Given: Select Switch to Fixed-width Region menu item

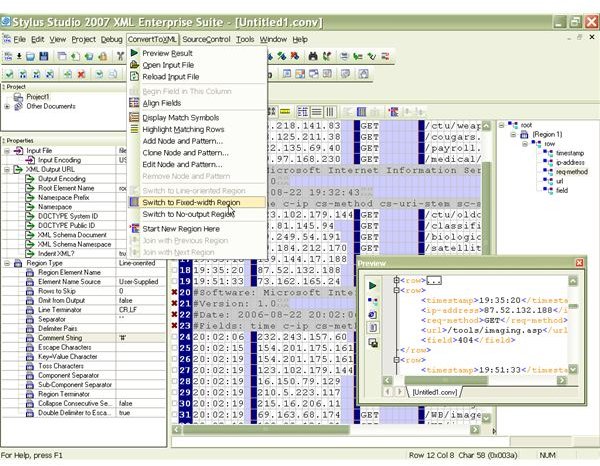Looking at the screenshot, I should click(197, 202).
